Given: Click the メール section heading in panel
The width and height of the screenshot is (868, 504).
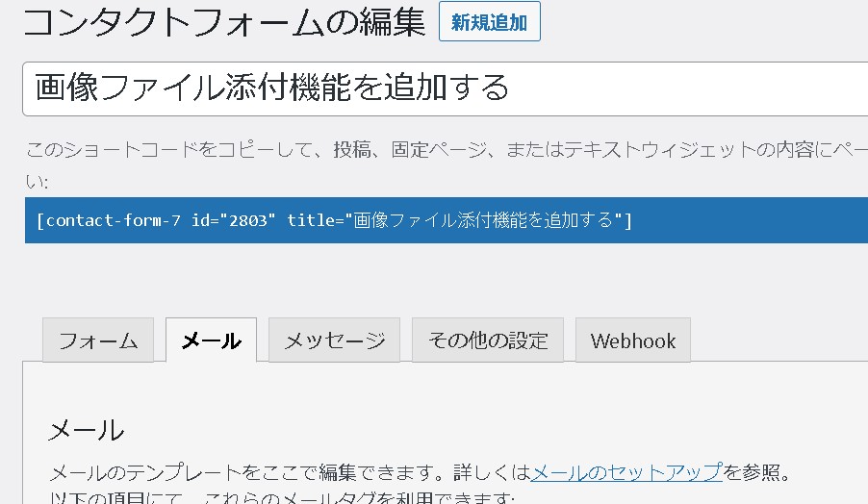Looking at the screenshot, I should 86,429.
